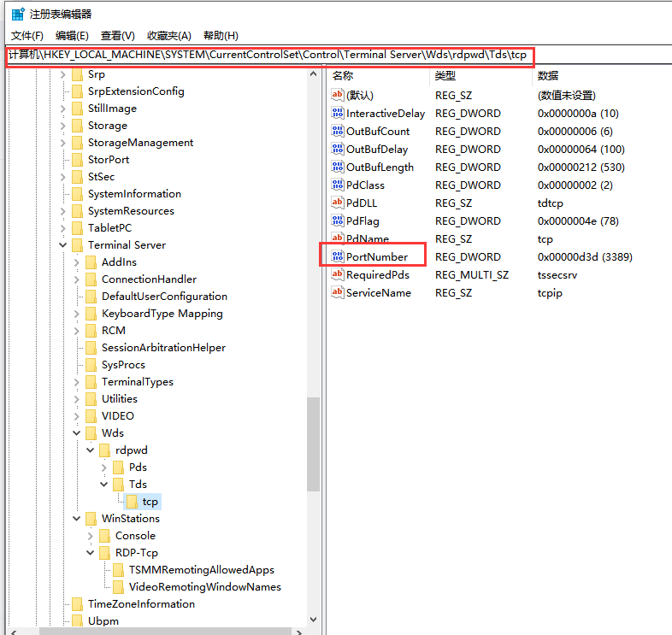This screenshot has width=672, height=635.
Task: Click the Terminal Server folder icon
Action: [x=78, y=245]
